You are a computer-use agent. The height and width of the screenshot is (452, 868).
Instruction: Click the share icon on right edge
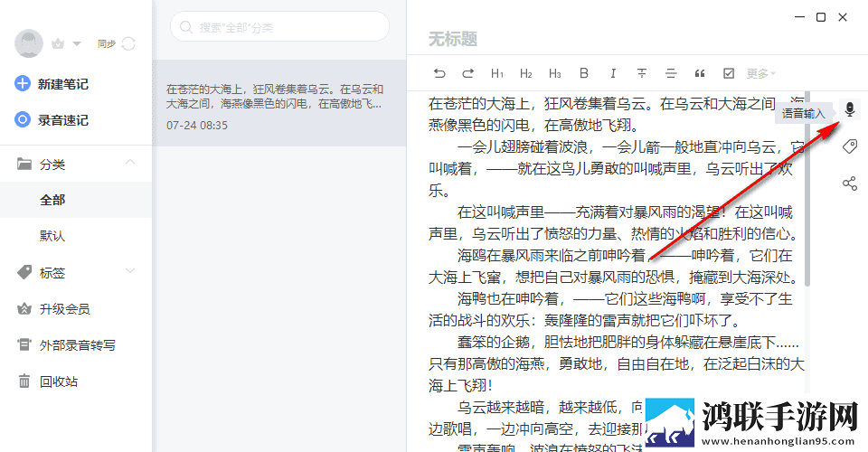(850, 184)
